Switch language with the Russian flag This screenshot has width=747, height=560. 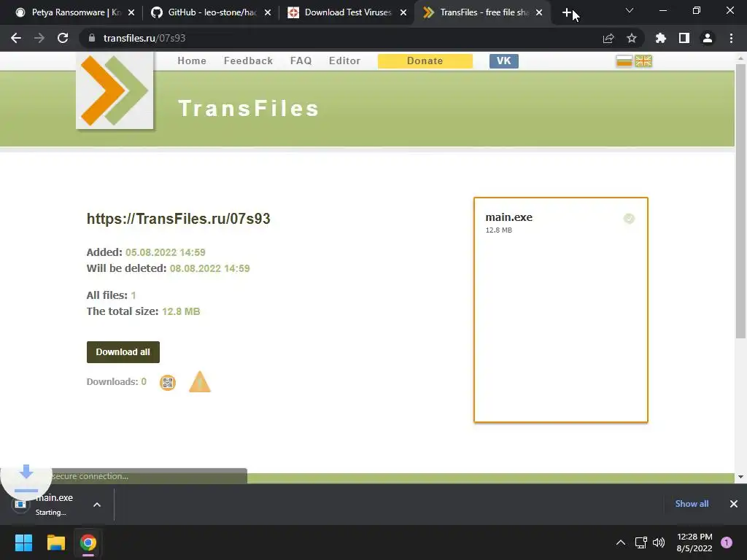coord(624,61)
